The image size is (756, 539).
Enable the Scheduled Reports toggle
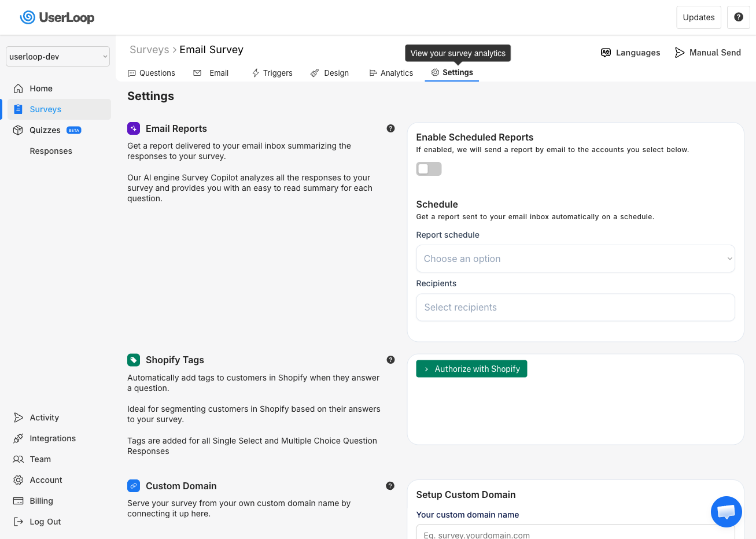429,168
